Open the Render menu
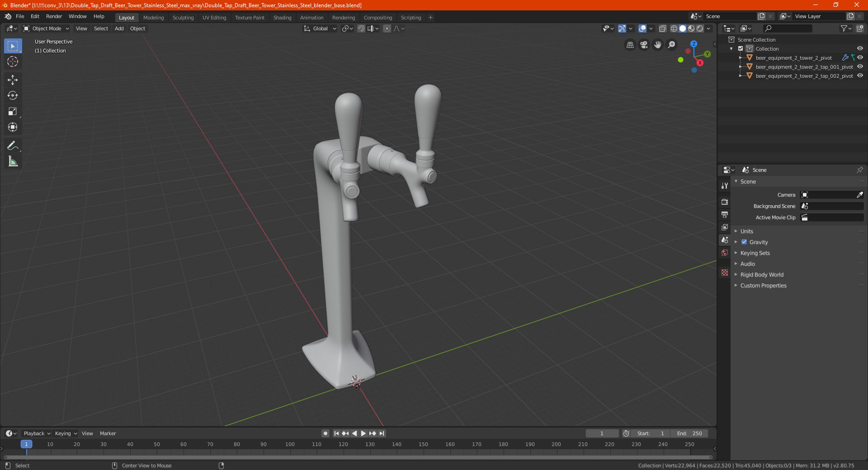Image resolution: width=868 pixels, height=470 pixels. click(54, 16)
